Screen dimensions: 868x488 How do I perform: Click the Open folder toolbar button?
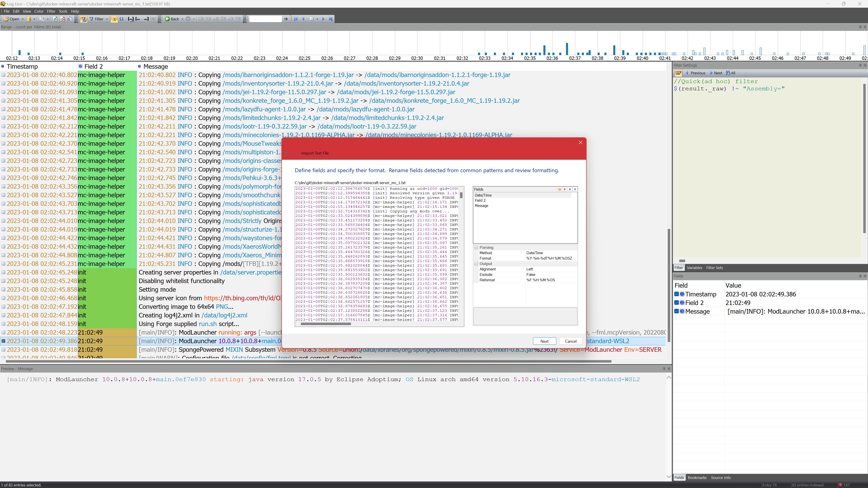[12, 19]
